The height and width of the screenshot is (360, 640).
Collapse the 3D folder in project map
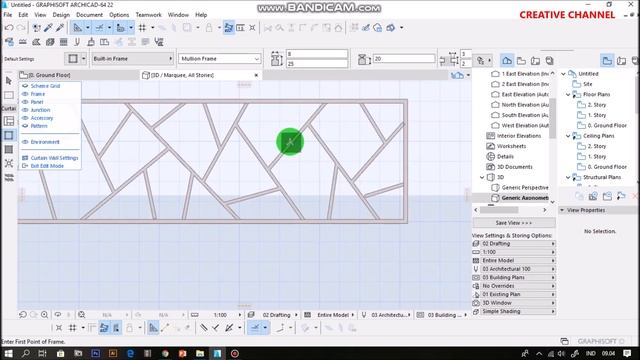[x=482, y=177]
